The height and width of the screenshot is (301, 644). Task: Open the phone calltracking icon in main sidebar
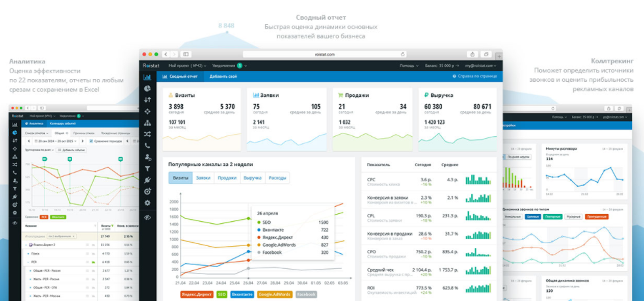click(147, 145)
